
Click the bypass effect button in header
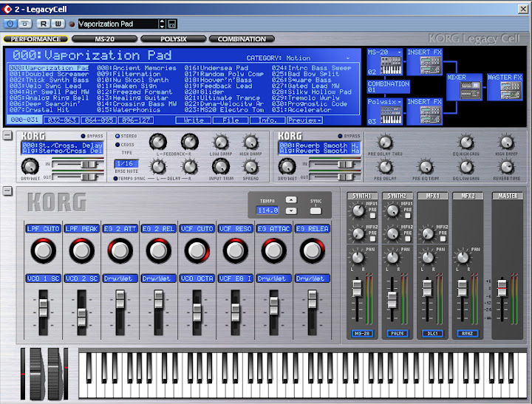pos(25,24)
